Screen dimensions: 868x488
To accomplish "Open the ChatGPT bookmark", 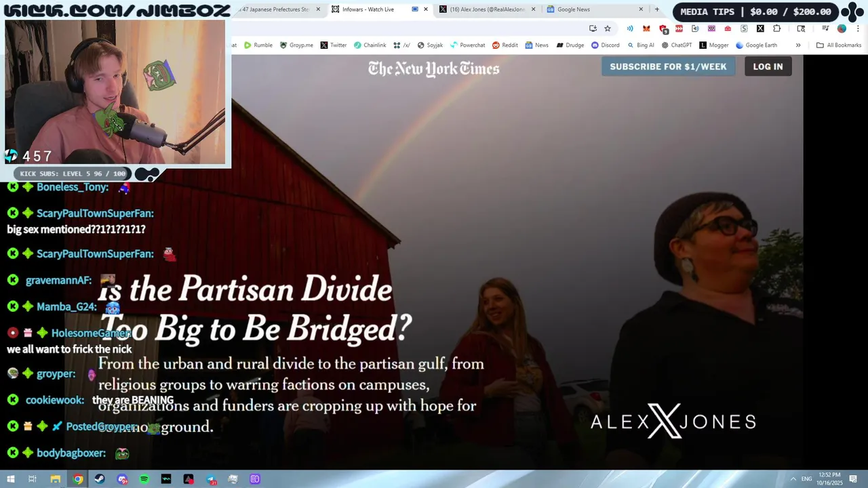I will click(x=677, y=45).
